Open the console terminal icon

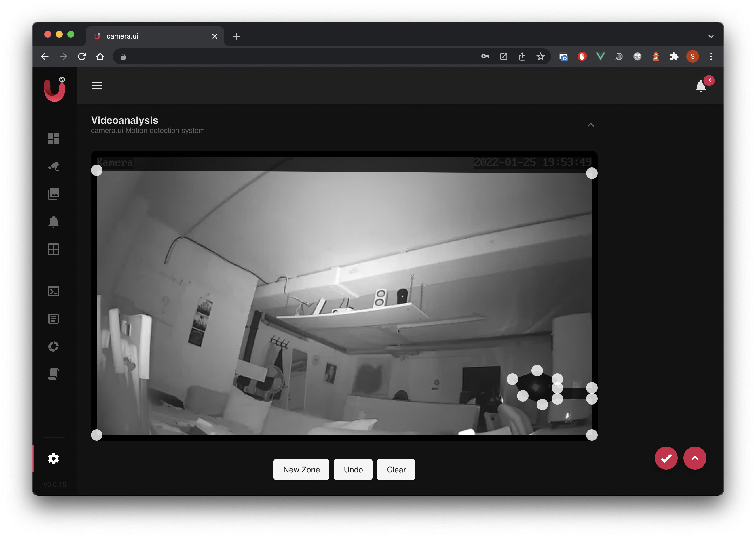click(53, 291)
